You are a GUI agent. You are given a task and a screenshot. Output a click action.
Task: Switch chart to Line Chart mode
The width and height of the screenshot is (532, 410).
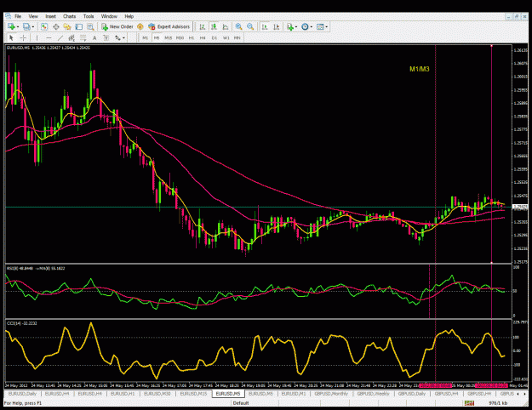tap(226, 26)
